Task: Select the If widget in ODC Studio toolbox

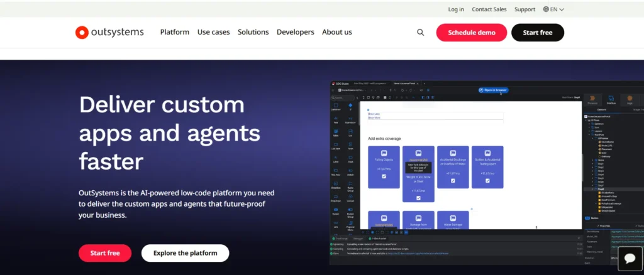Action: [350, 107]
